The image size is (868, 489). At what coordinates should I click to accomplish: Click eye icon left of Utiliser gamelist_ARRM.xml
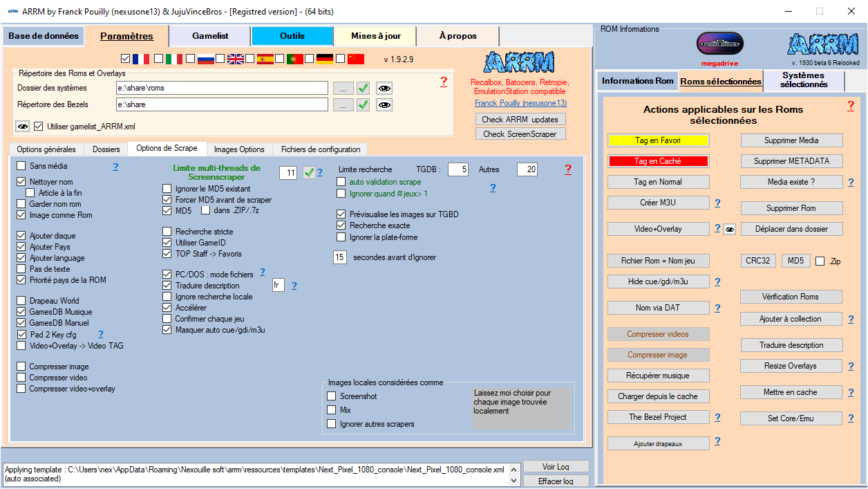point(23,127)
